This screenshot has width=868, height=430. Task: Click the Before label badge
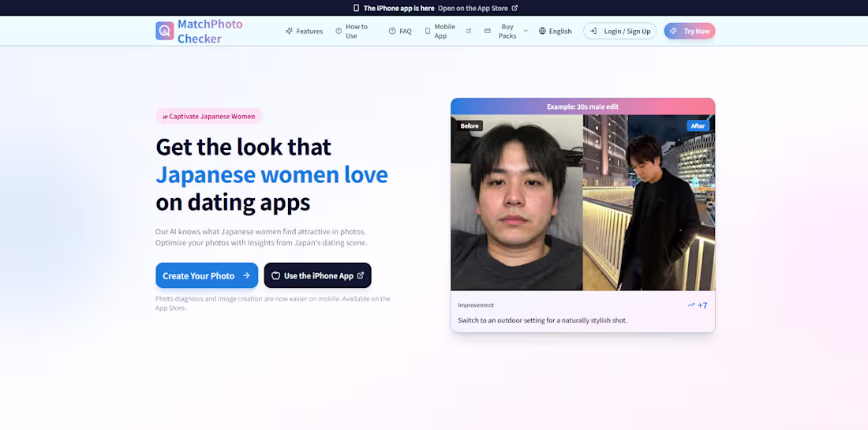(470, 126)
